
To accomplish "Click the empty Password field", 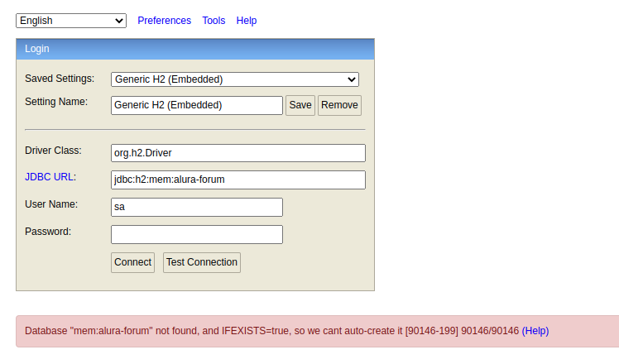I will click(x=197, y=234).
